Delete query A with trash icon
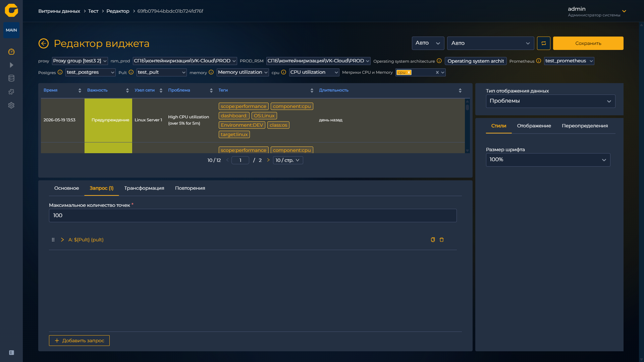Screen dimensions: 644x362 [x=442, y=240]
